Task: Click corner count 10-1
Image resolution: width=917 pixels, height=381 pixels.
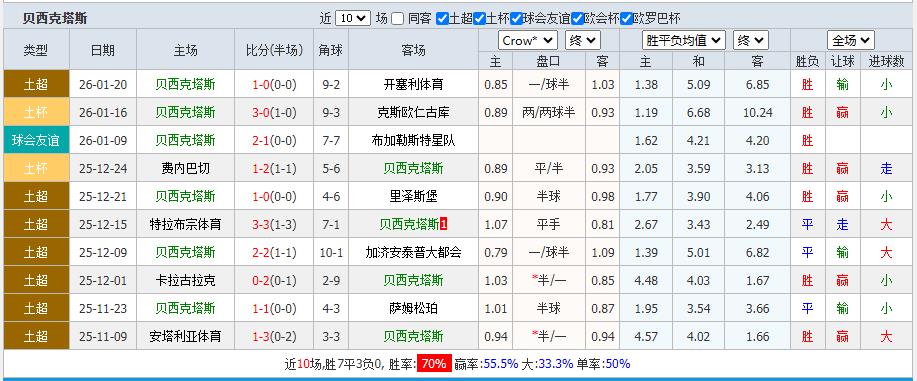Action: (331, 252)
